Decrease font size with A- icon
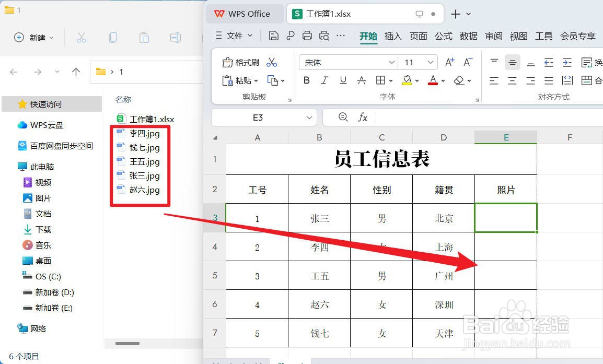Image resolution: width=603 pixels, height=364 pixels. click(x=468, y=62)
